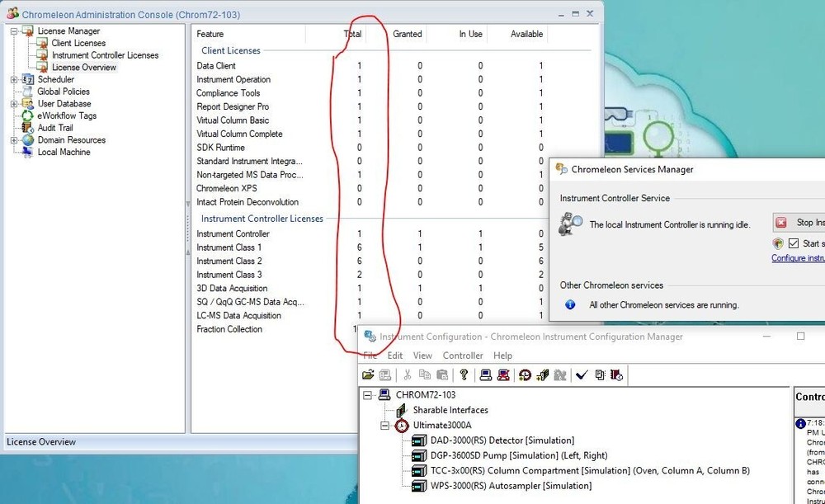Click the blue info icon in the controller log panel
Image resolution: width=825 pixels, height=504 pixels.
click(800, 423)
